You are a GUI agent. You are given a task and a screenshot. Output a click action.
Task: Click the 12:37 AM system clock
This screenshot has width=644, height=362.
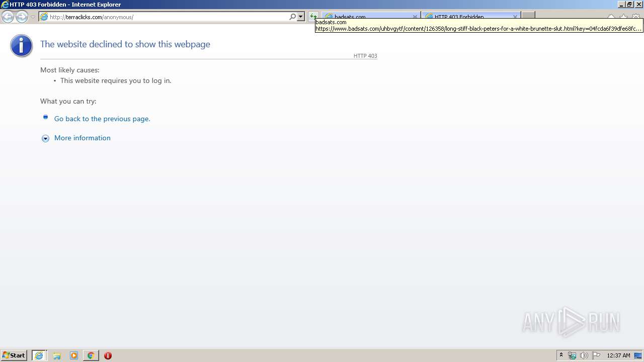[x=618, y=355]
